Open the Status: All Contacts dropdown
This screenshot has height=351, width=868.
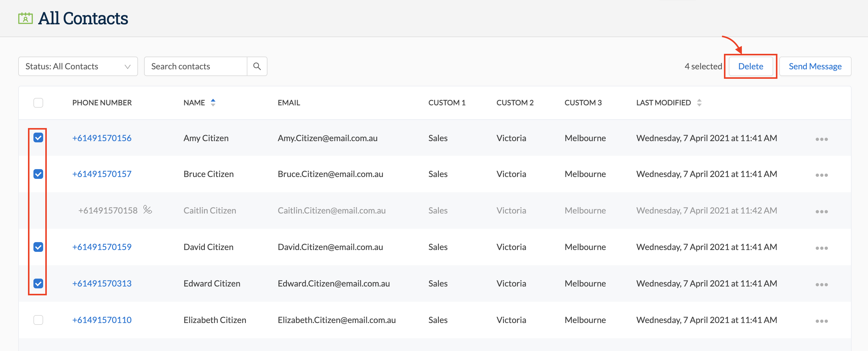(x=78, y=66)
